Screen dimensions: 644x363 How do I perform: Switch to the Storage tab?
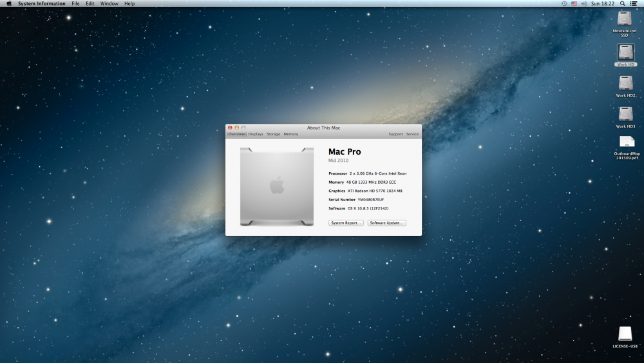pyautogui.click(x=273, y=134)
